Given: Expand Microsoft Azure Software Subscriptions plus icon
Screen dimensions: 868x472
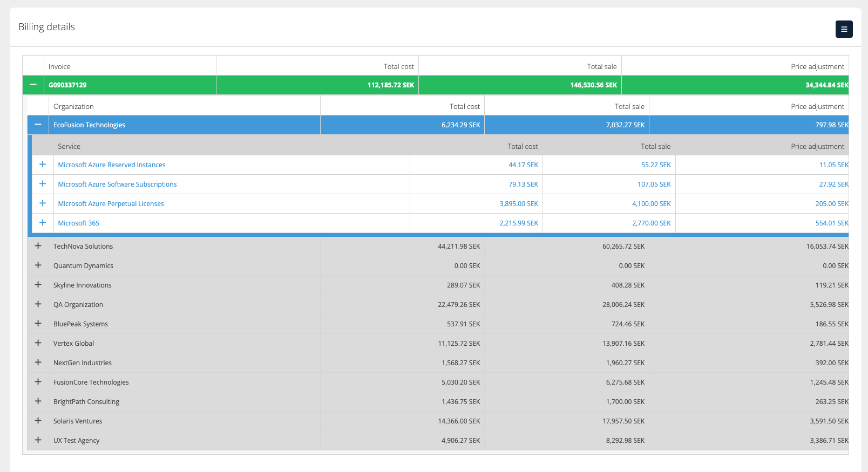Looking at the screenshot, I should point(43,184).
